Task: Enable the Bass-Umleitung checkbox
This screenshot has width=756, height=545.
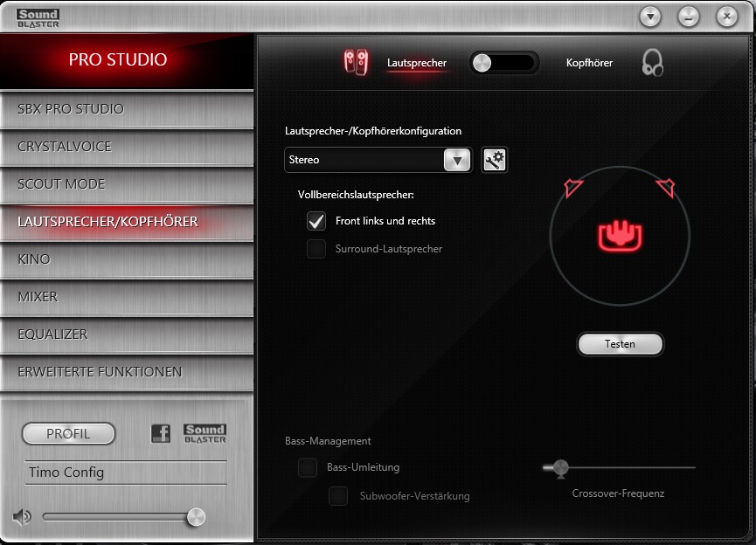Action: [308, 467]
